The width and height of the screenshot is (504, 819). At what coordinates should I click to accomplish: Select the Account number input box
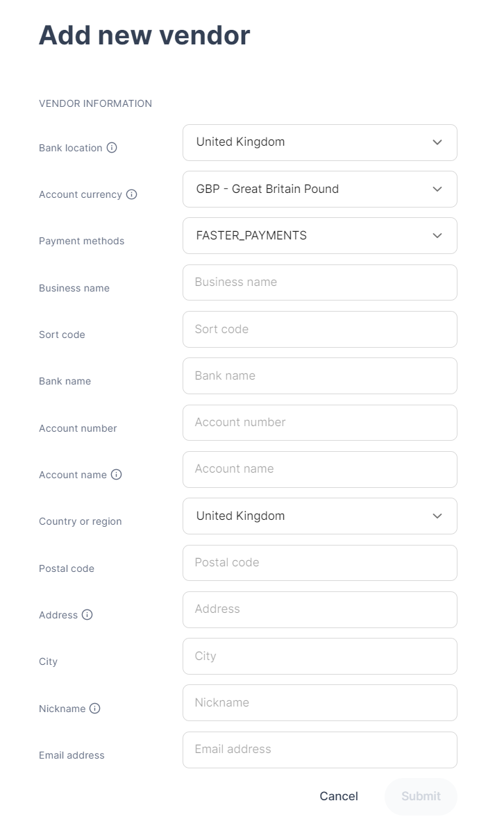(319, 423)
